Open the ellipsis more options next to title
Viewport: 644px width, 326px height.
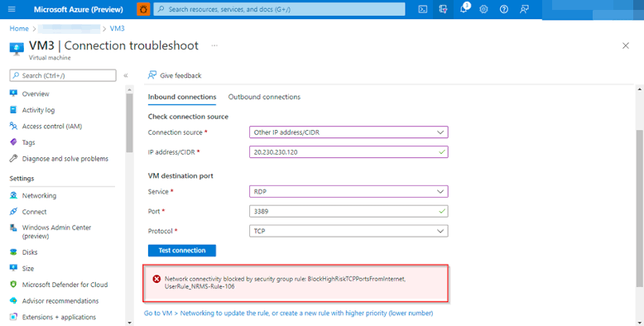(214, 46)
